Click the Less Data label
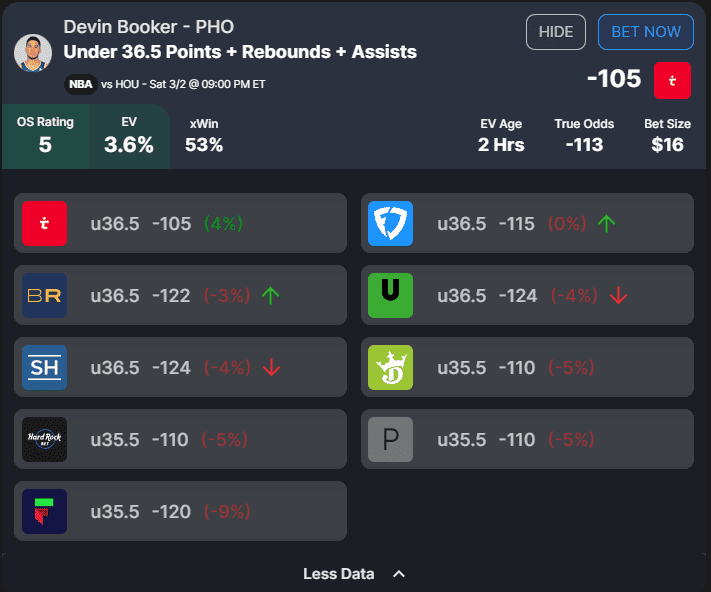Image resolution: width=711 pixels, height=592 pixels. [339, 574]
